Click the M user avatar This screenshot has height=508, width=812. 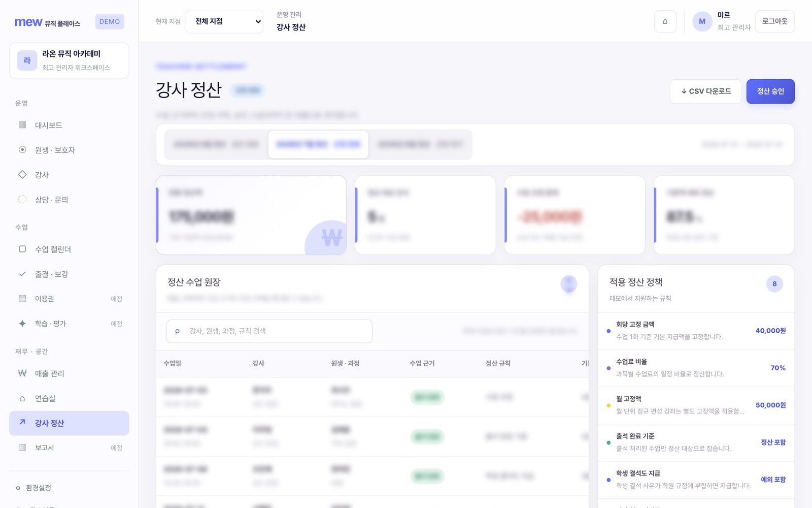(x=702, y=21)
